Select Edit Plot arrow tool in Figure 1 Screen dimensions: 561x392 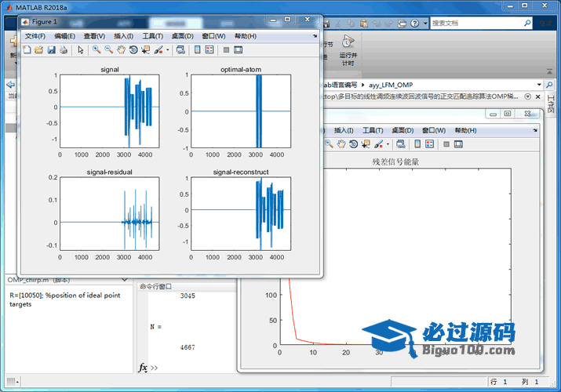[81, 50]
